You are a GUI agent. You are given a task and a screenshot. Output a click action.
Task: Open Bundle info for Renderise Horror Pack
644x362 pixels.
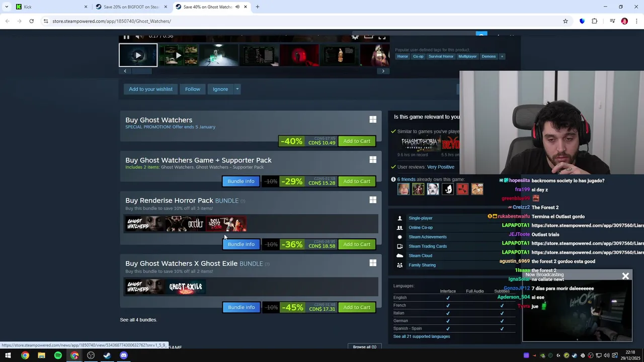coord(241,244)
